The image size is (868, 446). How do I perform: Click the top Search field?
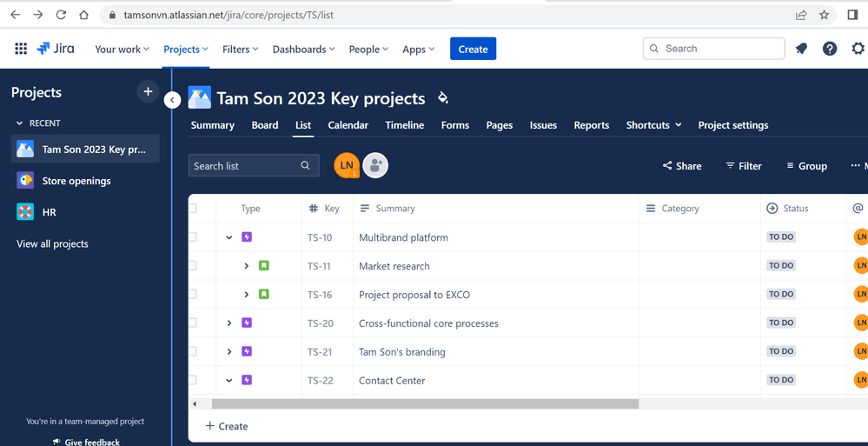click(x=713, y=49)
